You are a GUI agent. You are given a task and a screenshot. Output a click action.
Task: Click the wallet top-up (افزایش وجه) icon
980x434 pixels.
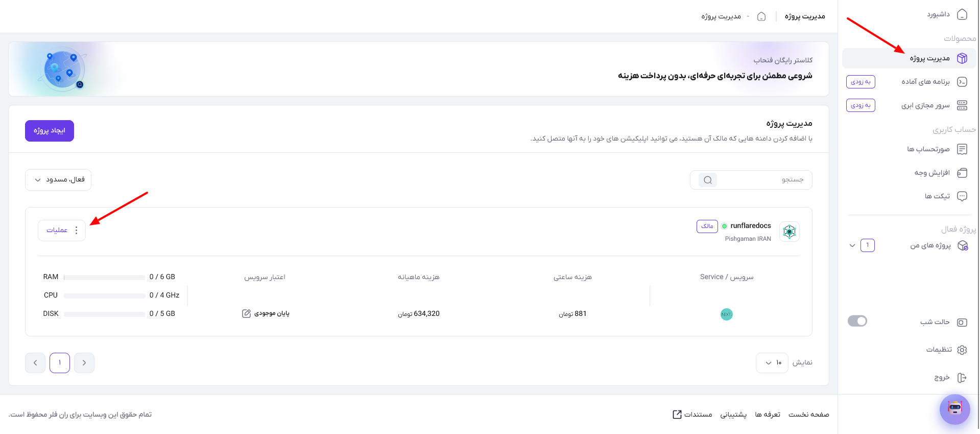tap(962, 173)
